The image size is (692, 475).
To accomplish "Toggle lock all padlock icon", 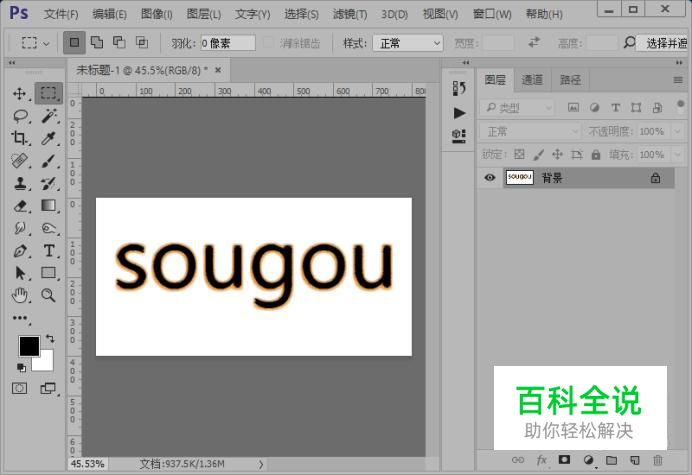I will pos(596,155).
